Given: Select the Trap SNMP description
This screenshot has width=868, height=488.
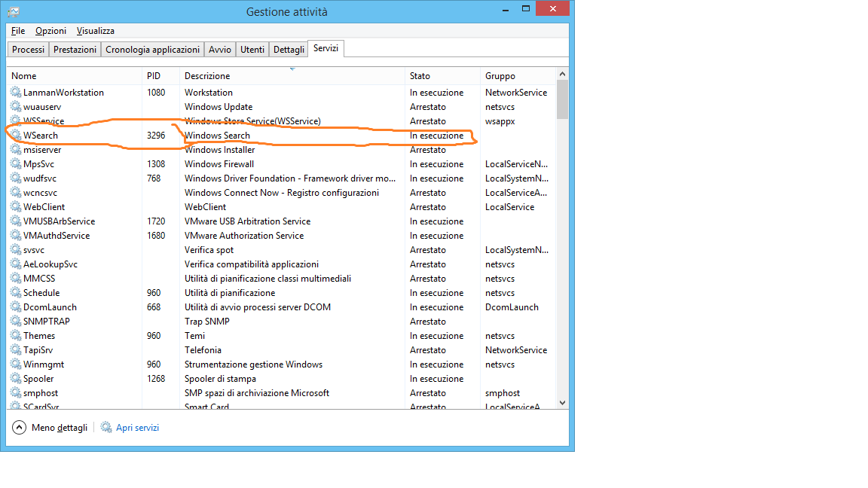Looking at the screenshot, I should [x=206, y=321].
